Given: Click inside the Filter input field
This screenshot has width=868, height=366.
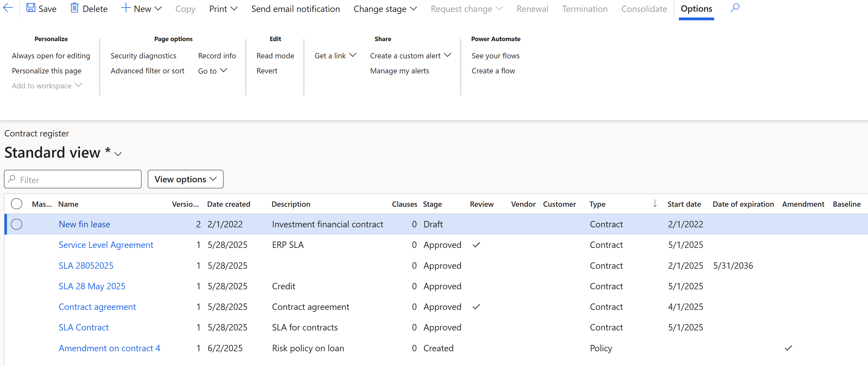Looking at the screenshot, I should point(67,180).
